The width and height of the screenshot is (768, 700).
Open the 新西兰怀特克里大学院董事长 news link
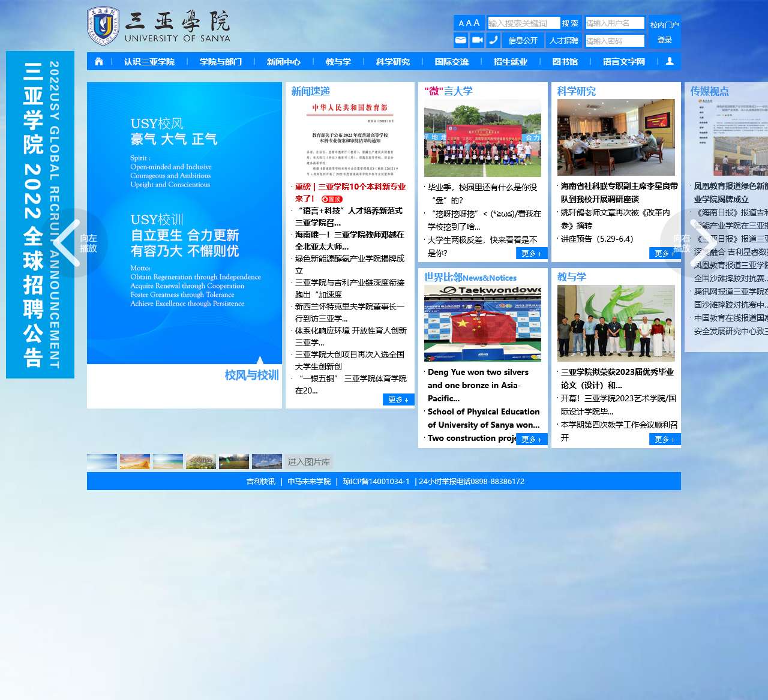[x=350, y=313]
